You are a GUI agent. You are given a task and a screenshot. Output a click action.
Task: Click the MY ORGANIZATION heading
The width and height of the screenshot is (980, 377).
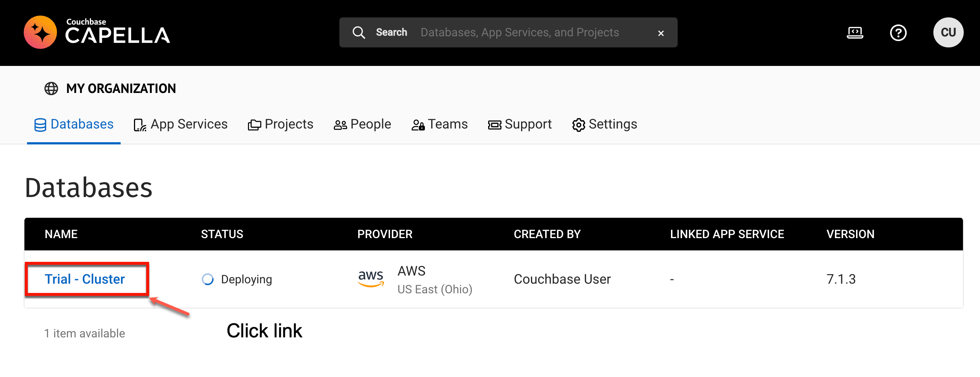point(121,89)
